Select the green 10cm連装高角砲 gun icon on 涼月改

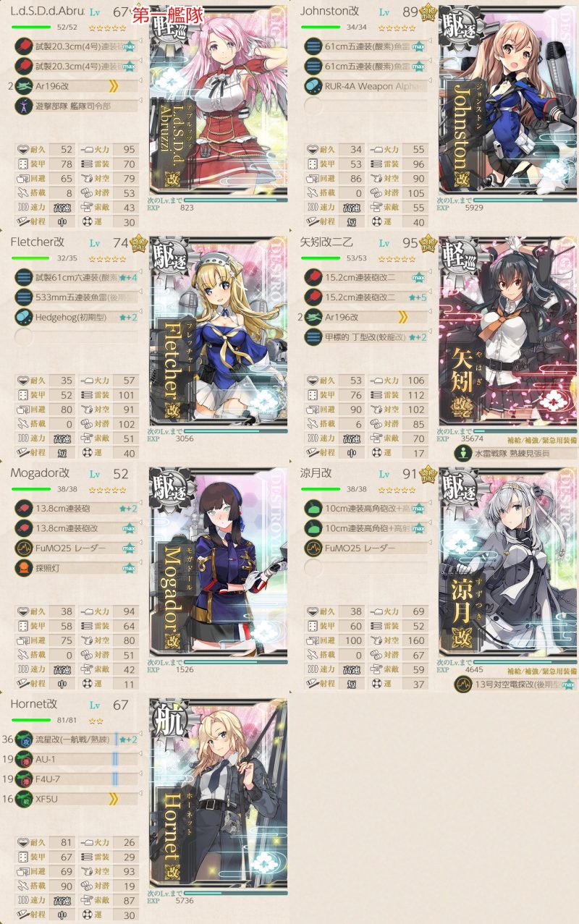point(313,509)
